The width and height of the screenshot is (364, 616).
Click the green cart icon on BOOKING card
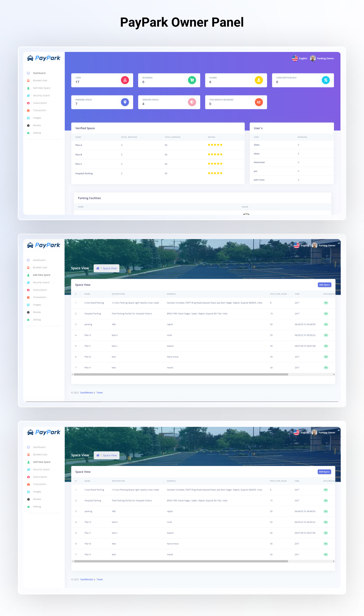point(192,80)
